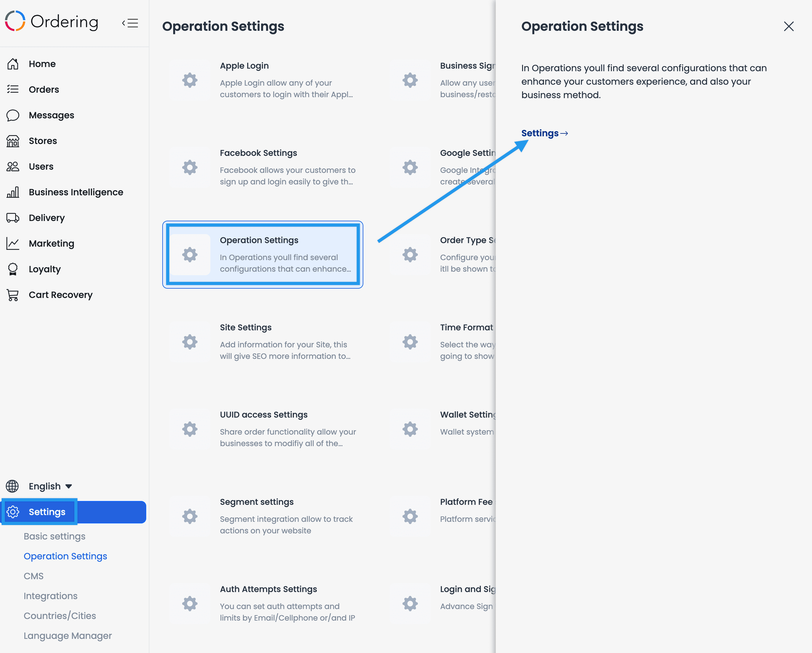
Task: Collapse the sidebar with the menu toggle
Action: (130, 23)
